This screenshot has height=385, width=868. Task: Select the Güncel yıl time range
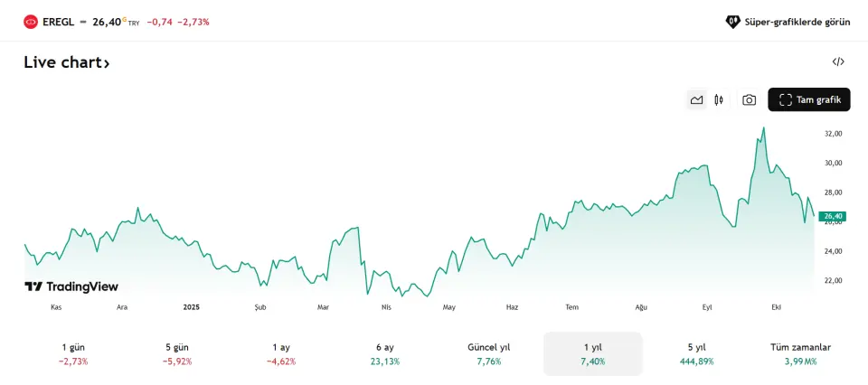coord(488,353)
